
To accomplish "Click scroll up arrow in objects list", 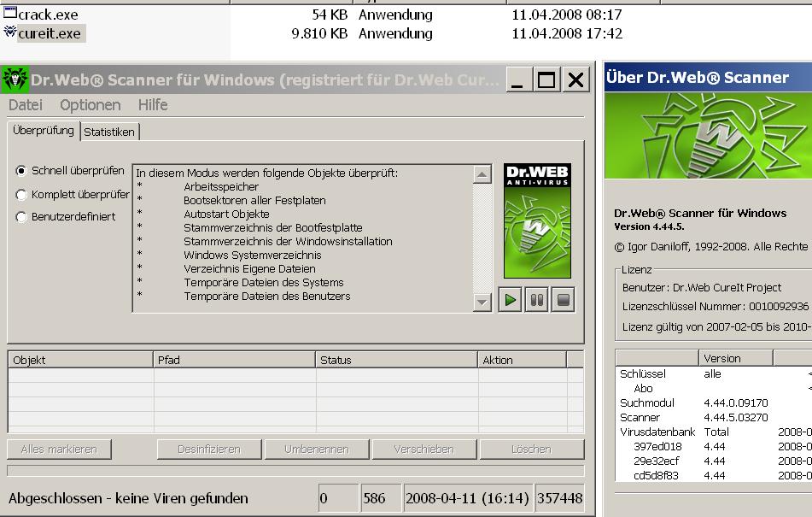I will [482, 174].
